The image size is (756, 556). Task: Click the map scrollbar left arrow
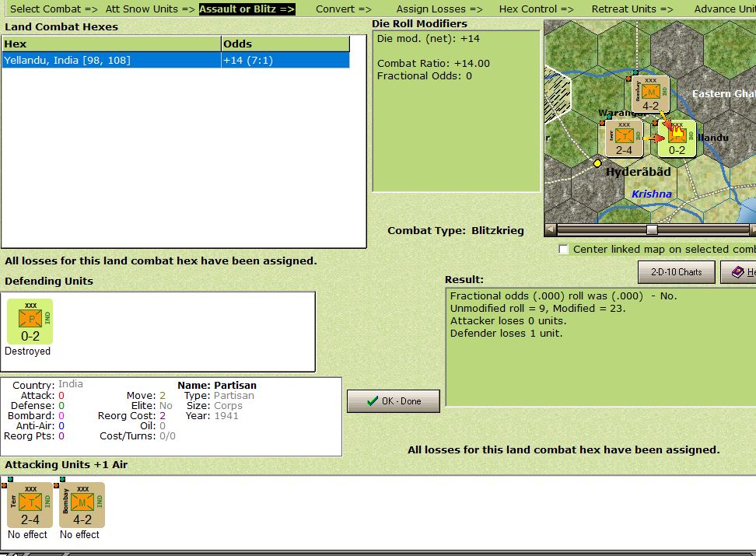[x=550, y=229]
